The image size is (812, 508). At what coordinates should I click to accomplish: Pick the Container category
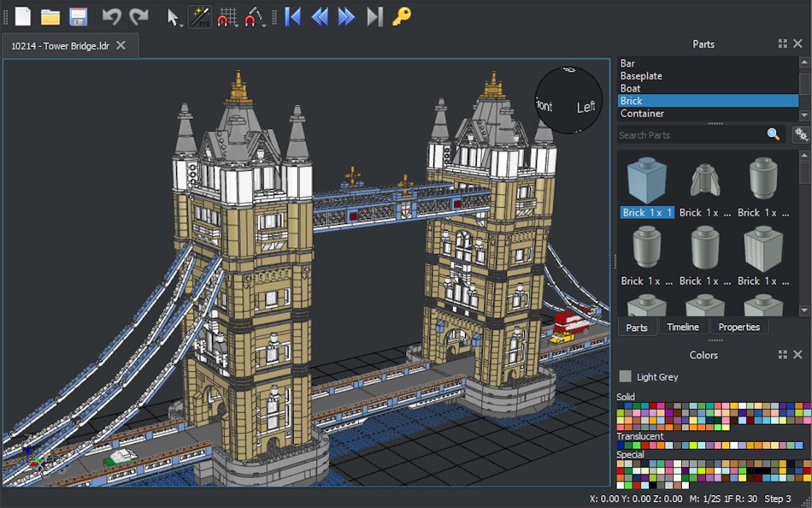point(708,113)
